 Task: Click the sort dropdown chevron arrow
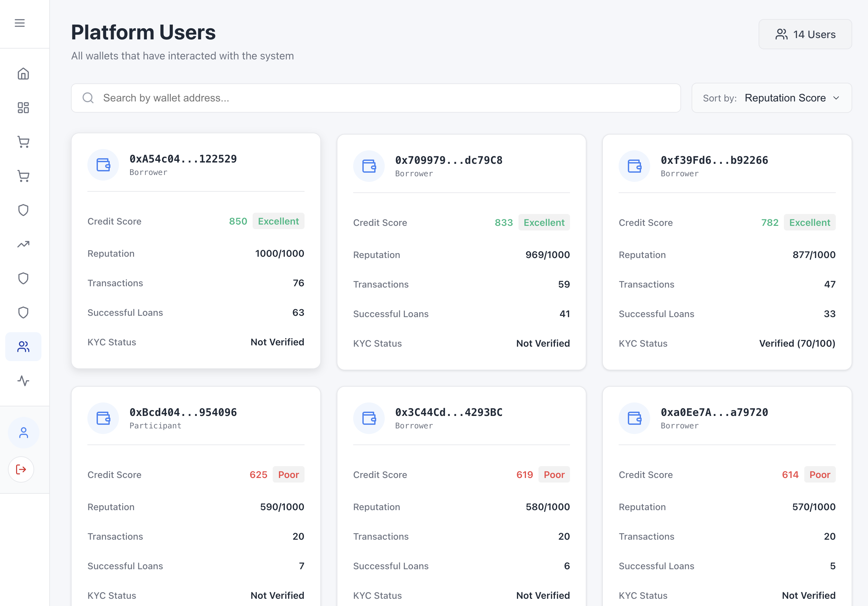pos(836,98)
